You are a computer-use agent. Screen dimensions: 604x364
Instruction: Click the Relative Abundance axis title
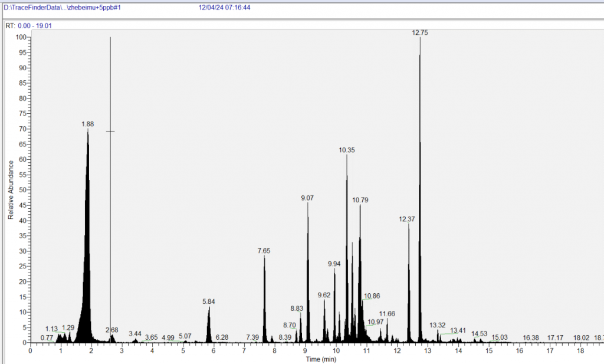tap(11, 188)
